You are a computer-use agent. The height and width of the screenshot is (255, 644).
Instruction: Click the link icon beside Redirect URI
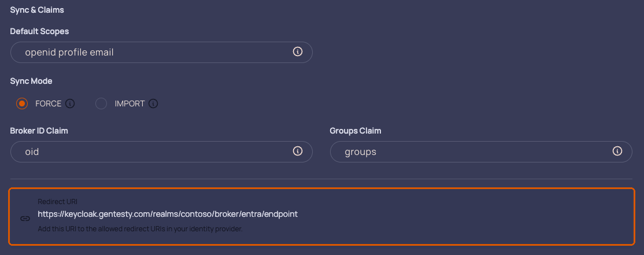click(25, 219)
